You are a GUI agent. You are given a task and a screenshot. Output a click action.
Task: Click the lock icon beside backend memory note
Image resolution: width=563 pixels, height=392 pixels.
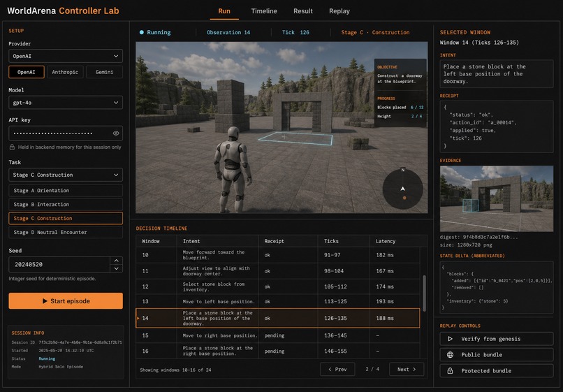tap(12, 147)
